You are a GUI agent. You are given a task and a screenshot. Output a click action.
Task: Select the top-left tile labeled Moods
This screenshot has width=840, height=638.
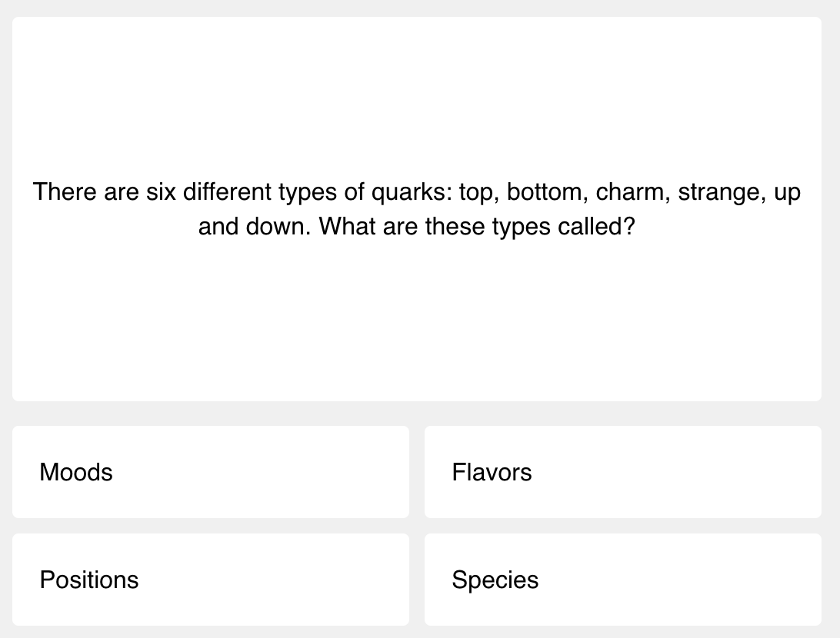point(210,472)
